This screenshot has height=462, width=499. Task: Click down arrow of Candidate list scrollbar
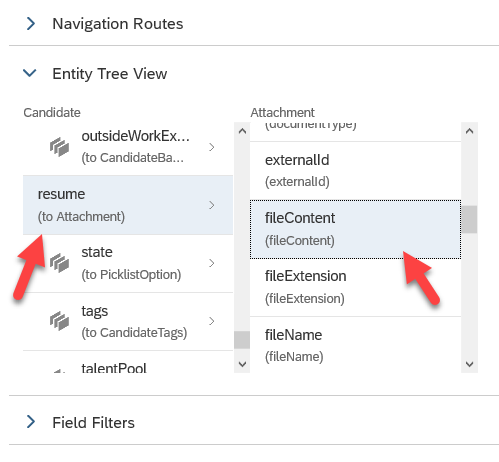click(242, 364)
